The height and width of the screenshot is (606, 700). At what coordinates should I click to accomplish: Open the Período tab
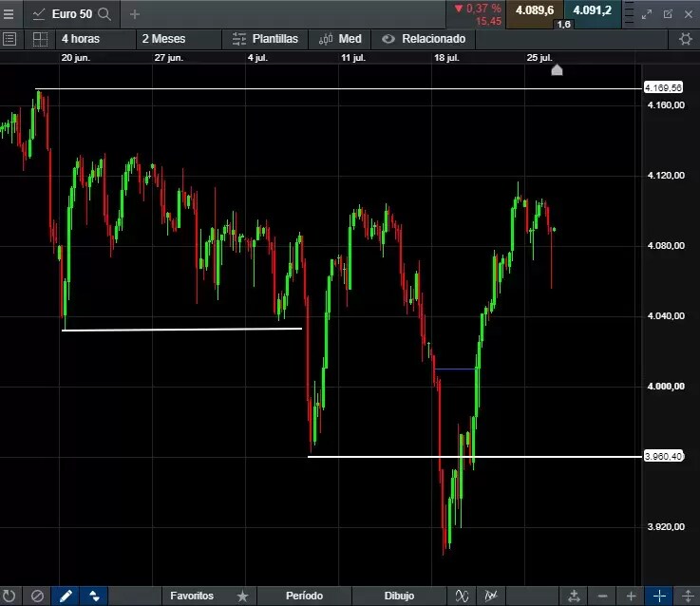[305, 597]
